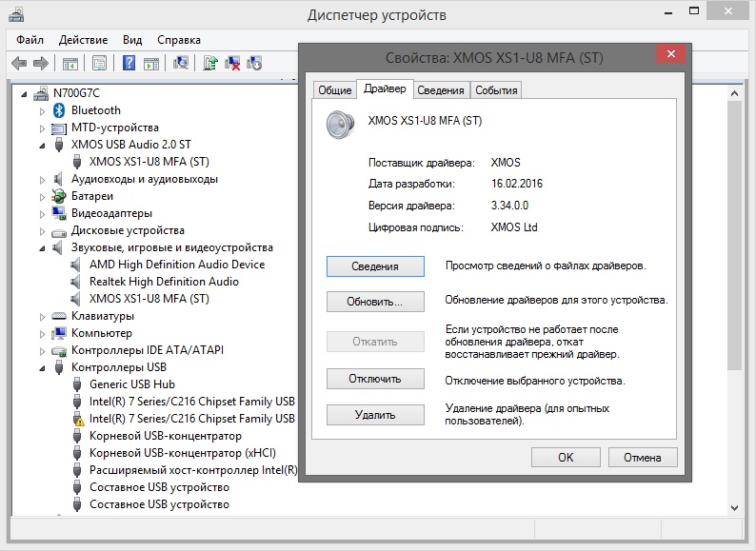
Task: Click the N700G7C computer root icon
Action: [41, 93]
